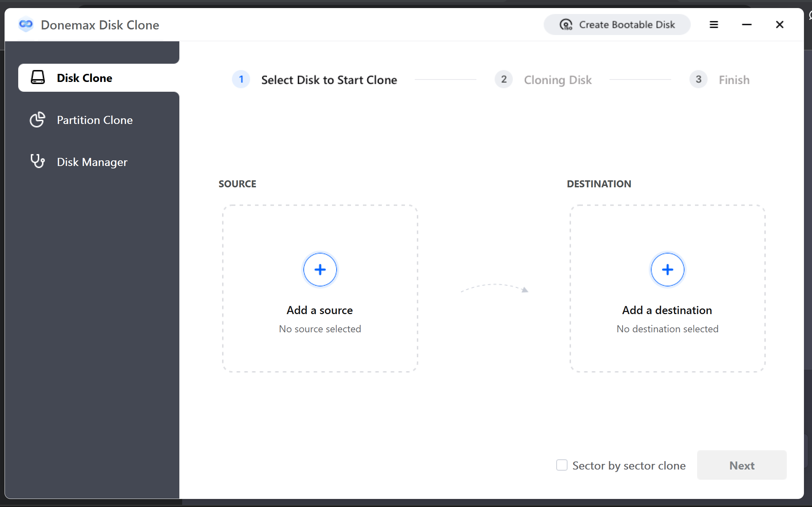Image resolution: width=812 pixels, height=507 pixels.
Task: Enable Sector by sector clone checkbox
Action: [562, 465]
